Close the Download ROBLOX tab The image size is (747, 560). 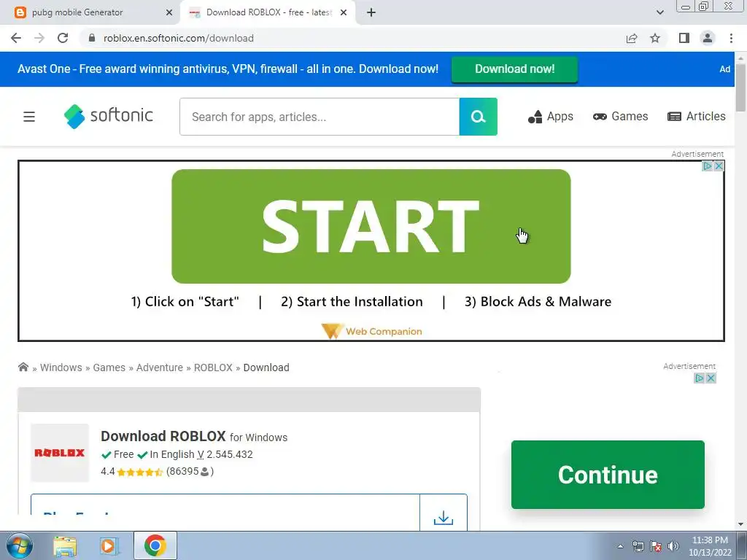click(x=344, y=12)
